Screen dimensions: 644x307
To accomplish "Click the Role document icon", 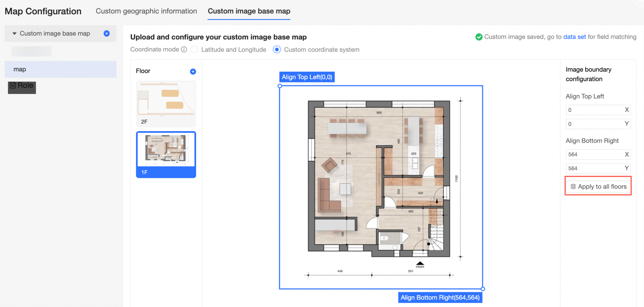I will pyautogui.click(x=13, y=85).
